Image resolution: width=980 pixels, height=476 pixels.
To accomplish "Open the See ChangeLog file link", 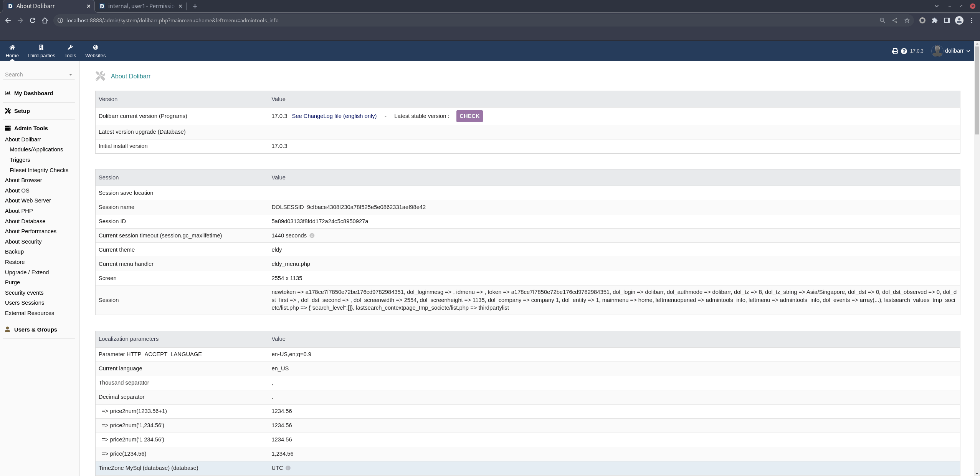I will [334, 116].
